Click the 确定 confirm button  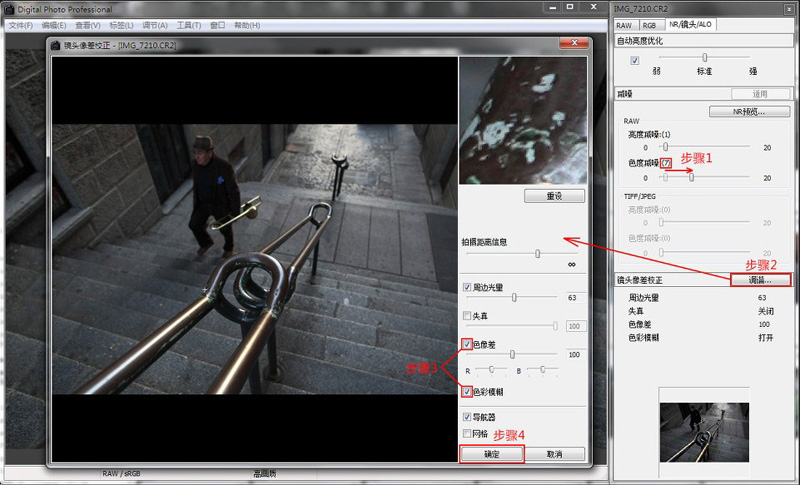coord(492,454)
